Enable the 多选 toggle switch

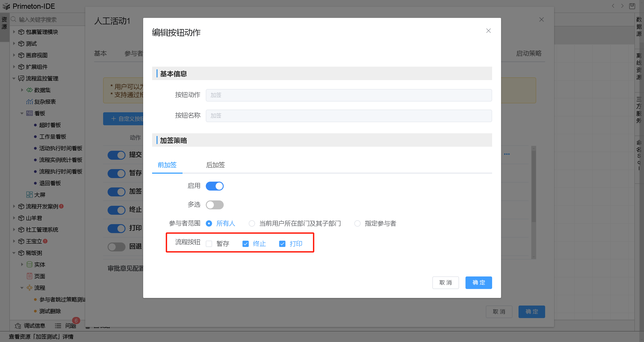(x=215, y=205)
